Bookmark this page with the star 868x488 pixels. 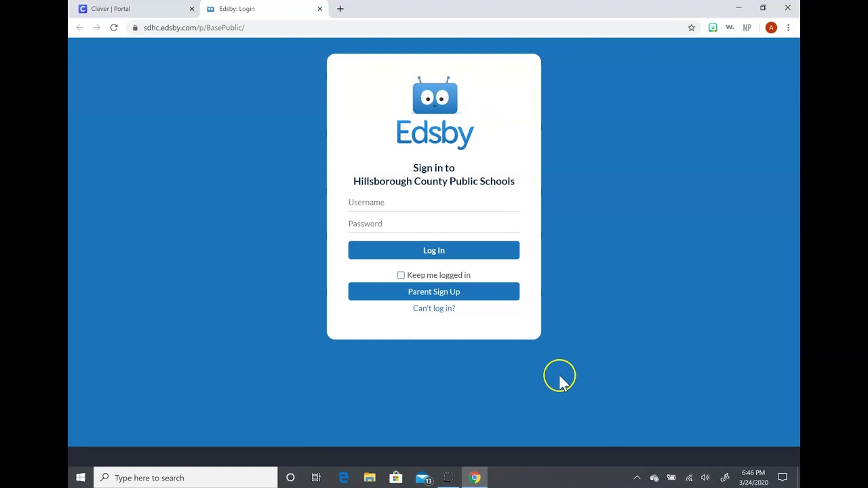coord(692,28)
